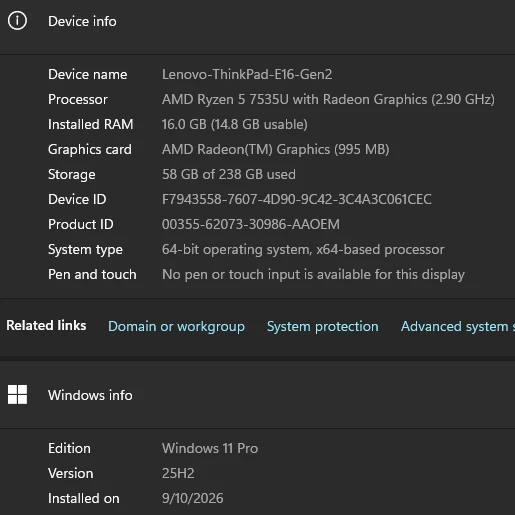
Task: Click the Product ID label
Action: [81, 224]
